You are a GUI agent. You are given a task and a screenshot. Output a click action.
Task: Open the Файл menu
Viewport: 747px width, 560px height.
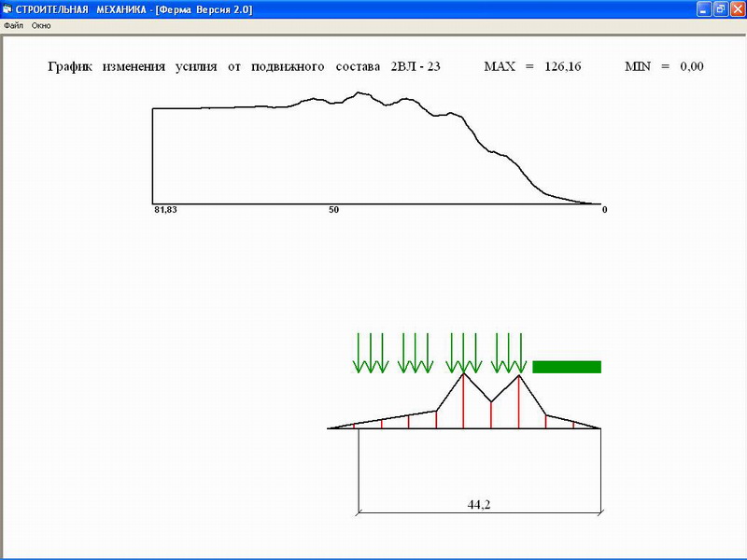pos(13,26)
